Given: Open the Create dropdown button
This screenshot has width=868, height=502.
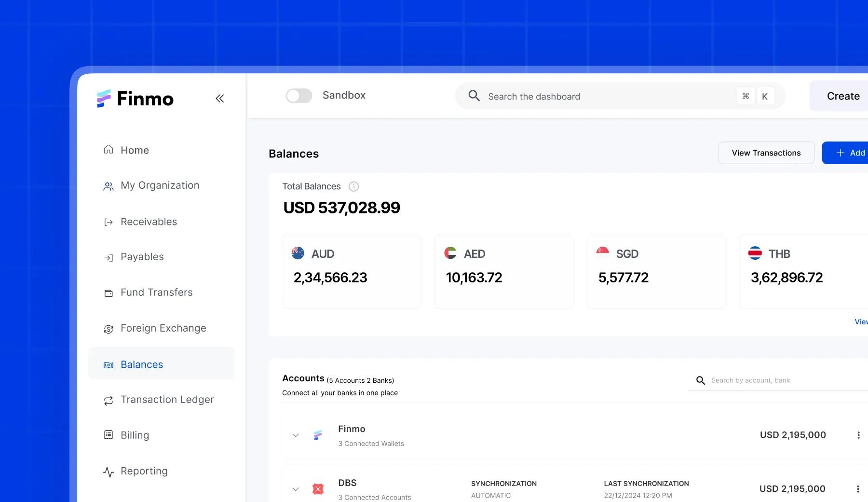Looking at the screenshot, I should 842,96.
